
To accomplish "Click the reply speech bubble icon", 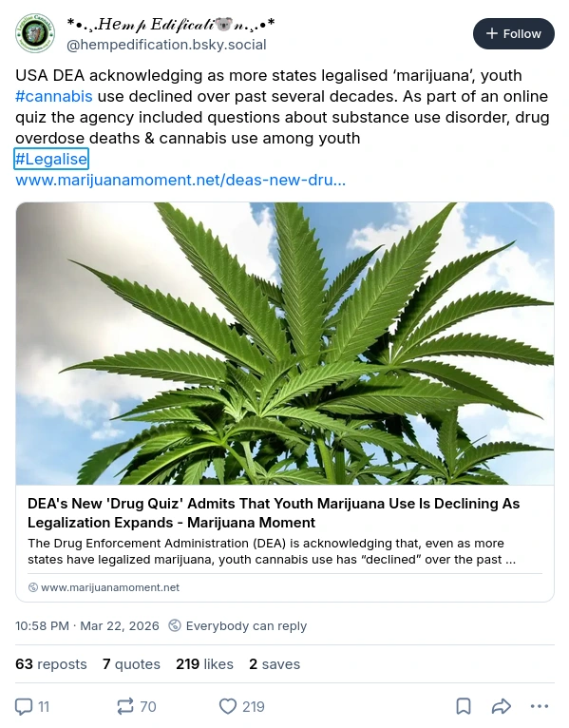I will point(24,707).
